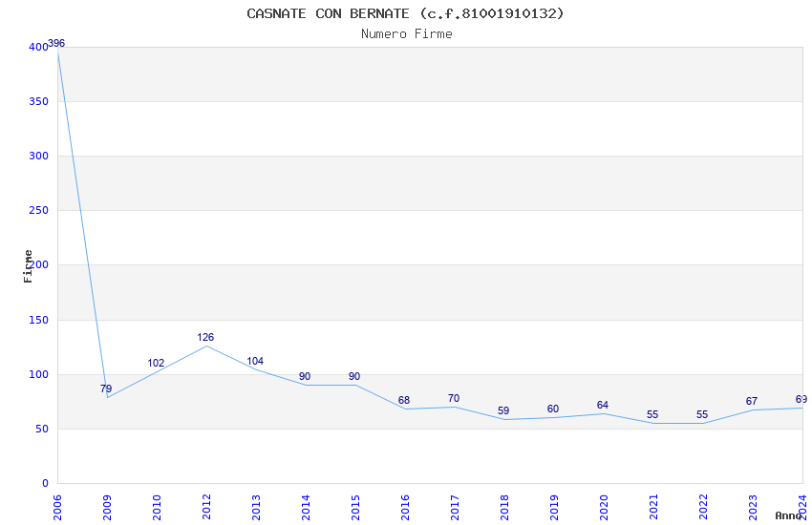Click the y-axis value 300
Screen dimensions: 812x525
click(38, 156)
